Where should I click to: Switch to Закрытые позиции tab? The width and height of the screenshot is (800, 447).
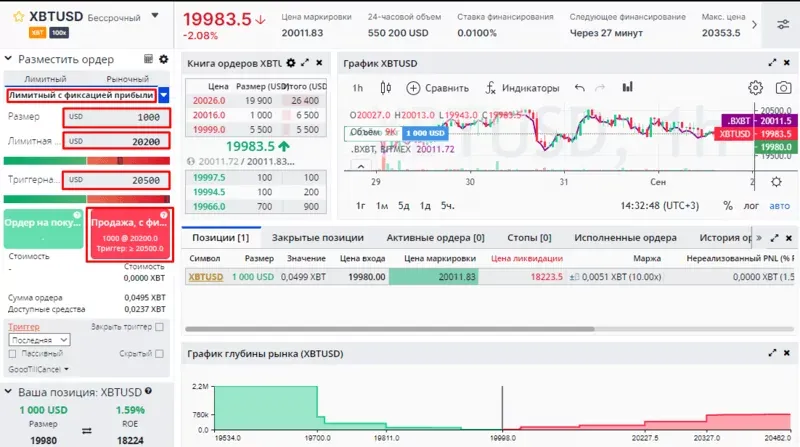[318, 237]
